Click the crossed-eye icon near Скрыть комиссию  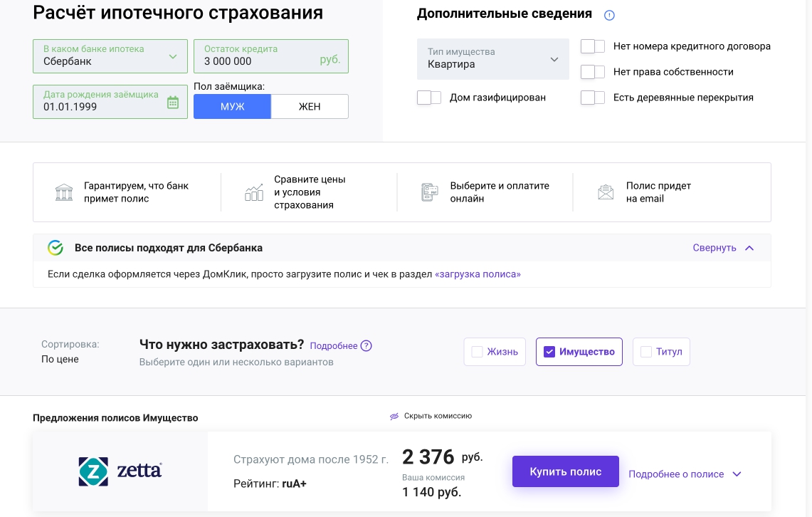[394, 416]
